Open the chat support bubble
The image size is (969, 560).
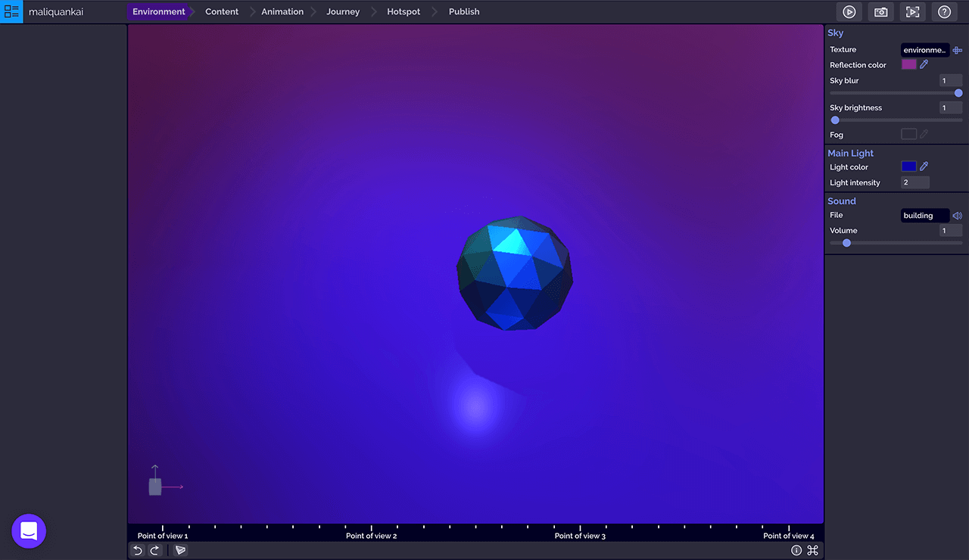tap(29, 531)
